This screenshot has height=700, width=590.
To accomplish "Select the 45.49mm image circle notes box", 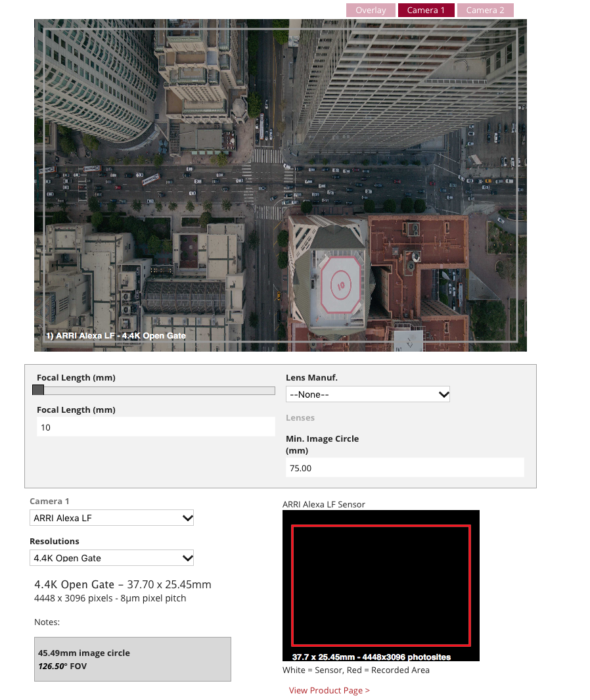I will tap(132, 659).
